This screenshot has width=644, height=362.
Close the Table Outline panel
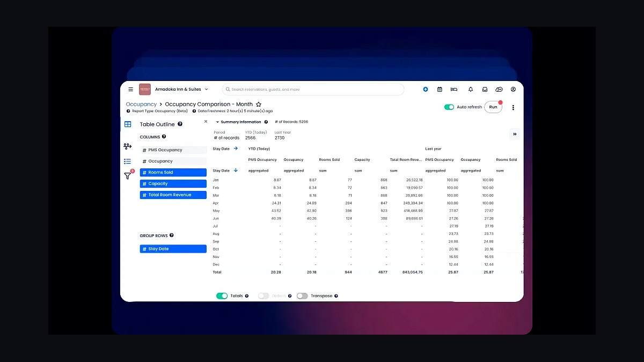click(206, 122)
